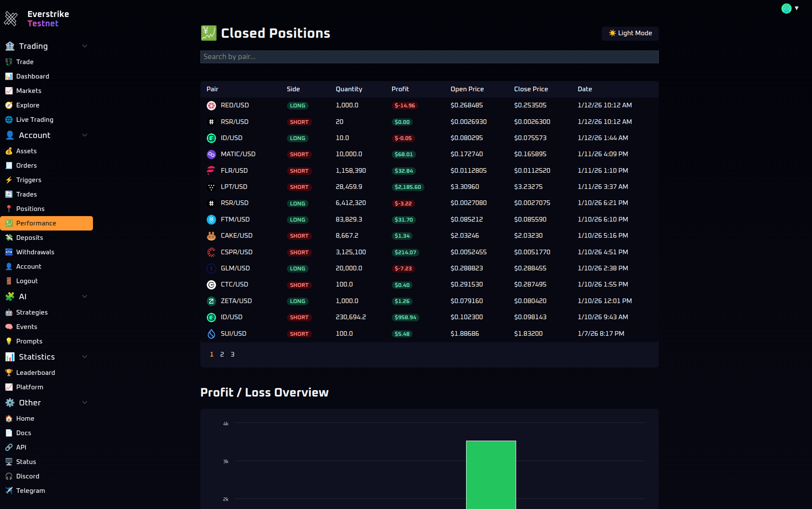The width and height of the screenshot is (812, 509).
Task: Click the Closed Positions chart icon
Action: point(208,33)
